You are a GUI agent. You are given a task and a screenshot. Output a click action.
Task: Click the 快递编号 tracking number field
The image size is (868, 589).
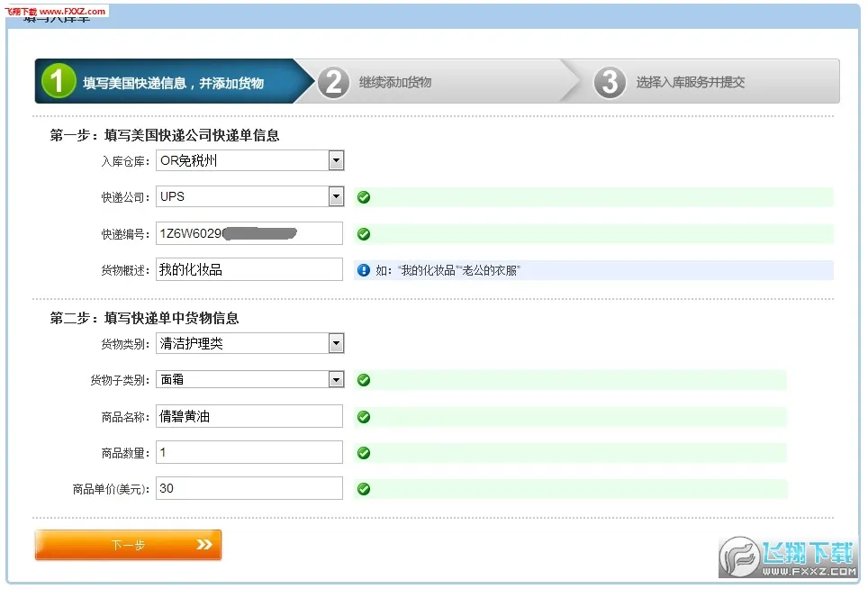(x=249, y=233)
